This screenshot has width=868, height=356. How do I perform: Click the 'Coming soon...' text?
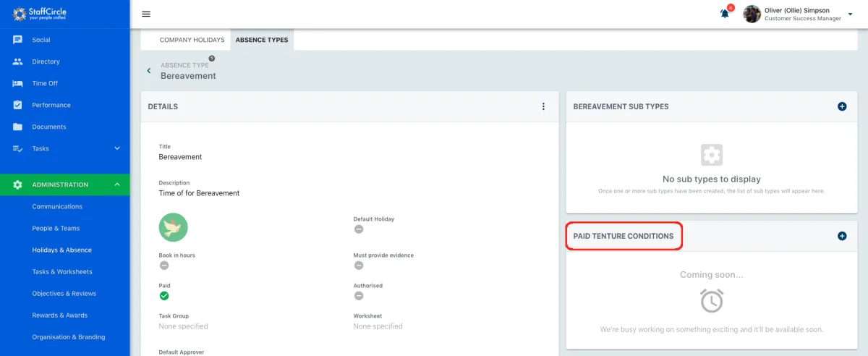(712, 275)
